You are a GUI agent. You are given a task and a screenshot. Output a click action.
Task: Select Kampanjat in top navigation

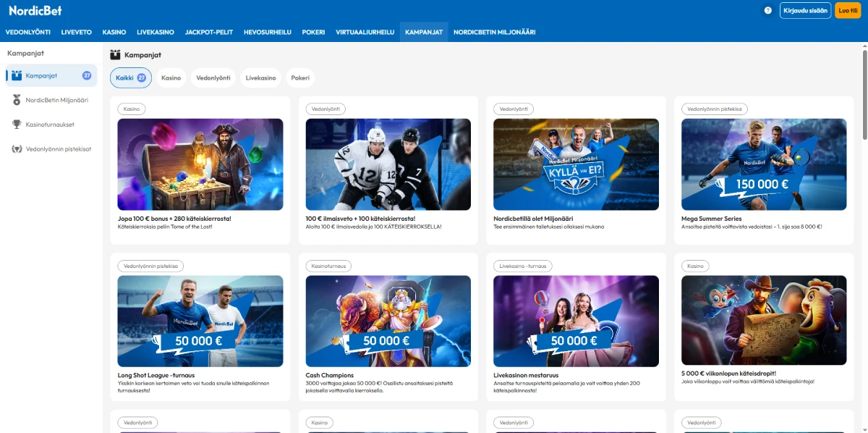[424, 32]
